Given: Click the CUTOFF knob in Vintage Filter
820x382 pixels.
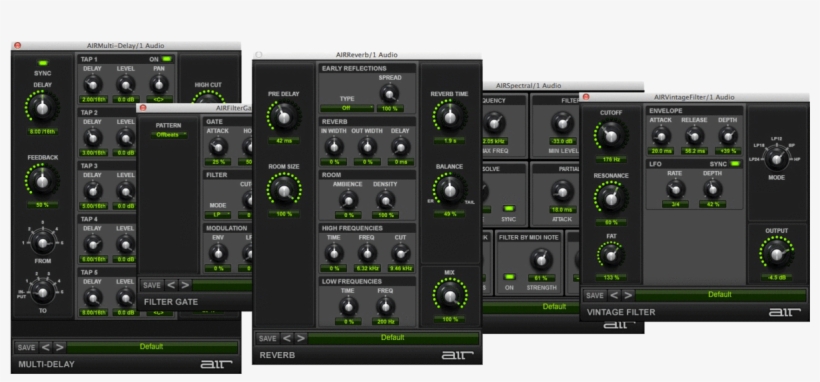Looking at the screenshot, I should pos(611,137).
